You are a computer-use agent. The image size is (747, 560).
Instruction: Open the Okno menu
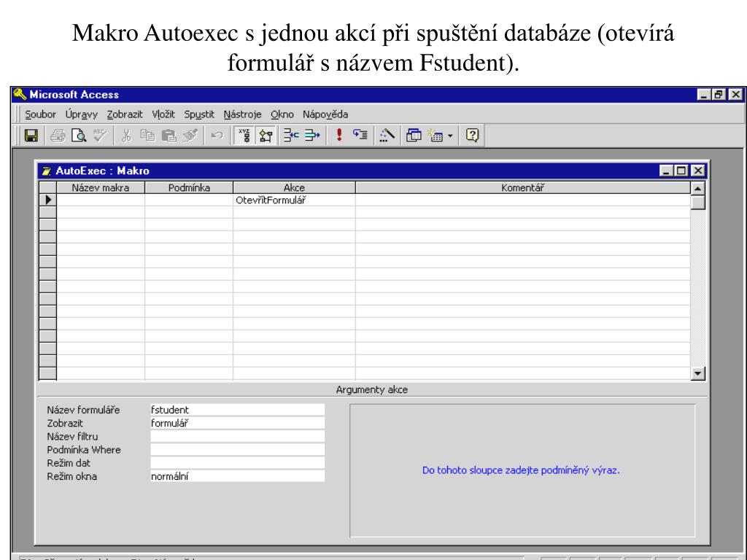click(282, 114)
